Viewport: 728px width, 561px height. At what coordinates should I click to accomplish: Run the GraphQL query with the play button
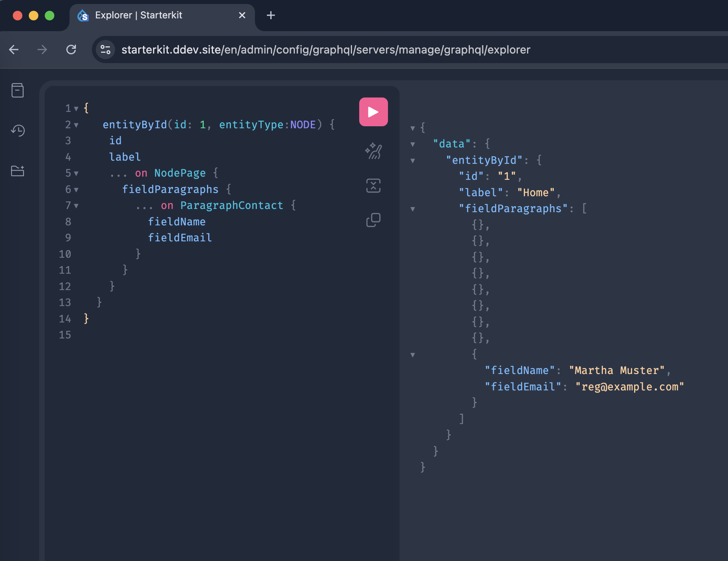click(x=373, y=112)
